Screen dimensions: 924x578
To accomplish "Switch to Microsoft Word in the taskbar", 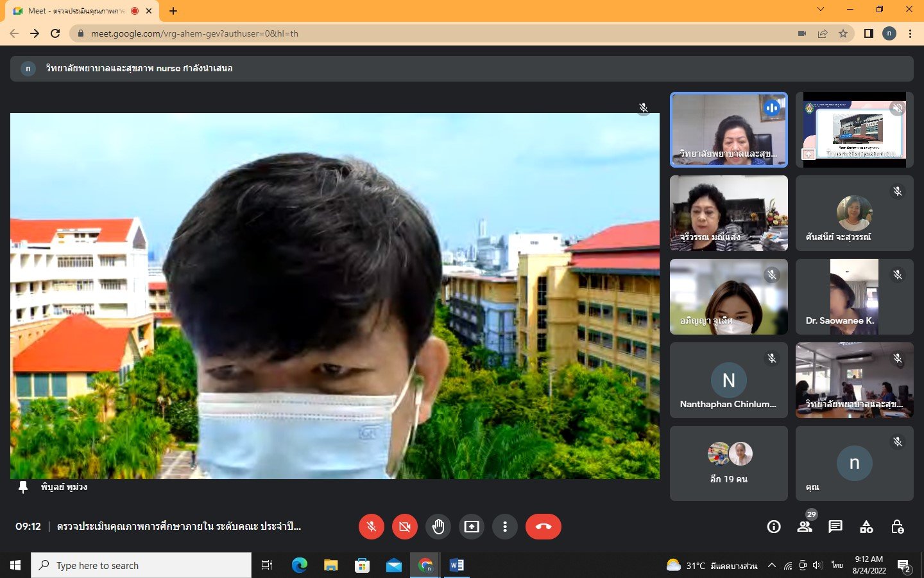I will (x=457, y=565).
